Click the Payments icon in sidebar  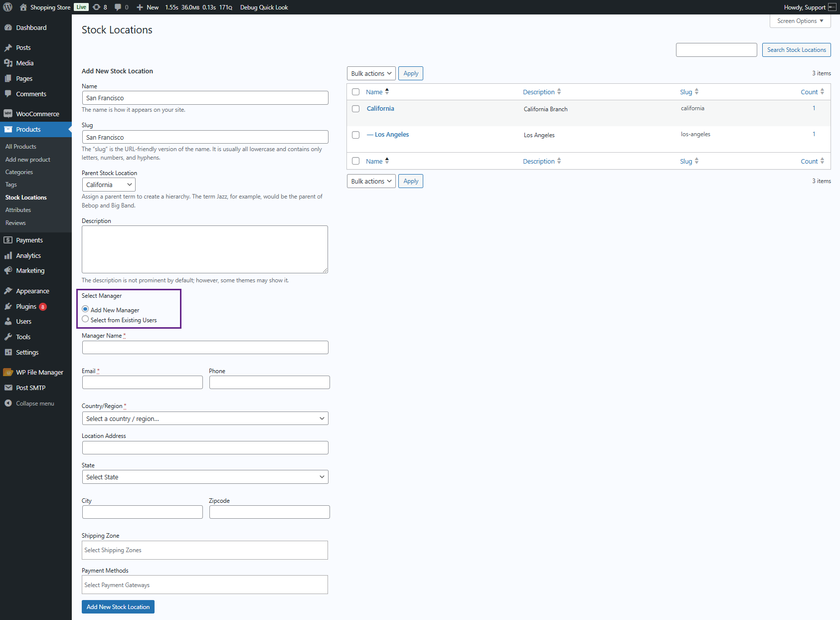(x=8, y=240)
